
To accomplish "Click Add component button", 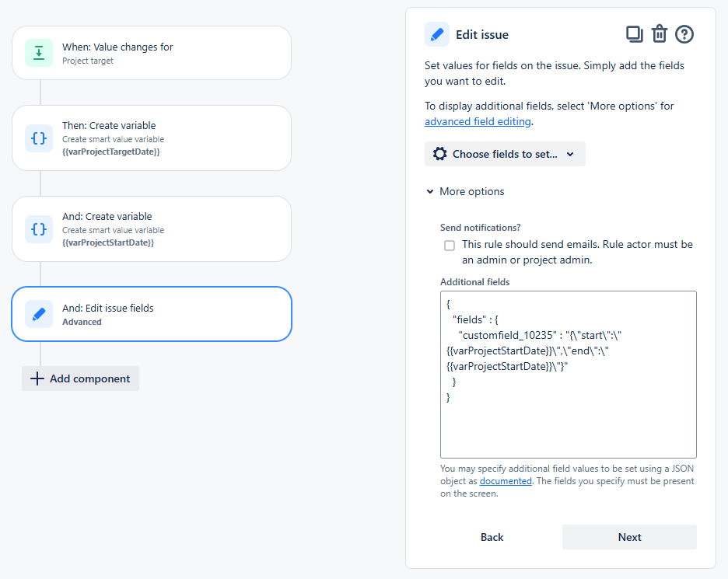I will (80, 378).
